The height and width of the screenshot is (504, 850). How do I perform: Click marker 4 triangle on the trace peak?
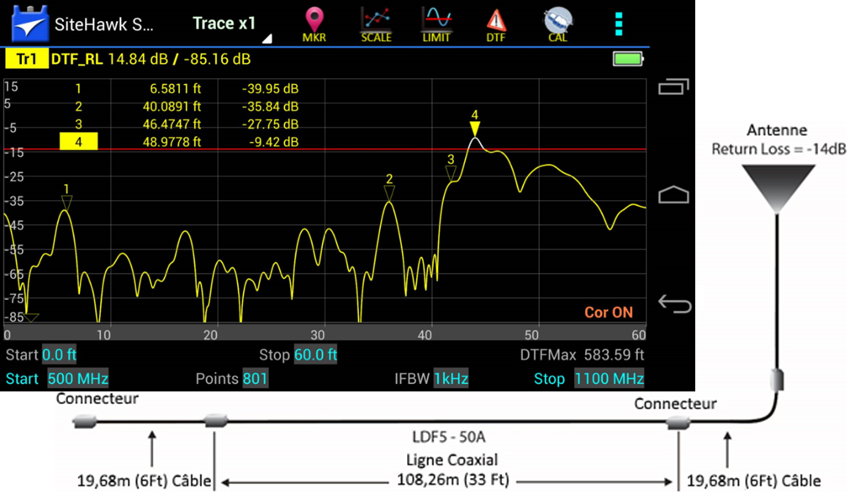coord(475,129)
